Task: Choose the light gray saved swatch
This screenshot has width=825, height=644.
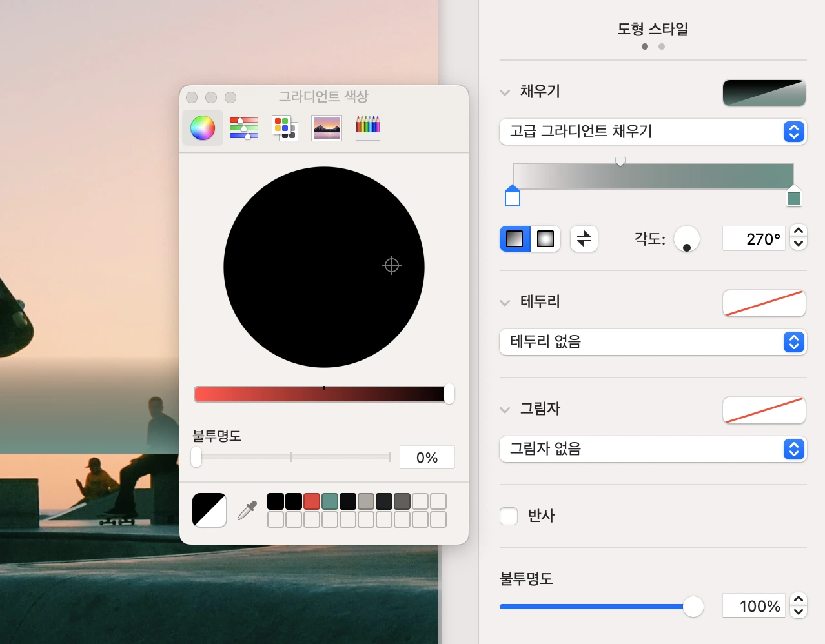Action: (366, 501)
